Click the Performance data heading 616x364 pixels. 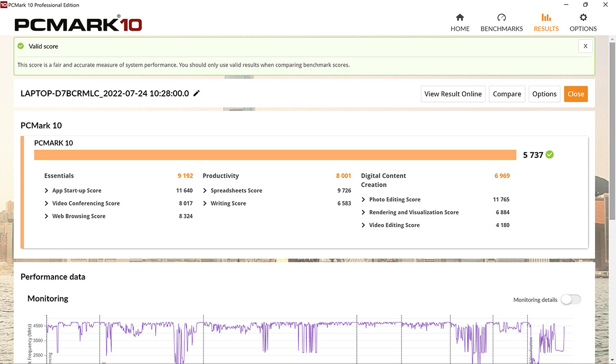point(53,277)
